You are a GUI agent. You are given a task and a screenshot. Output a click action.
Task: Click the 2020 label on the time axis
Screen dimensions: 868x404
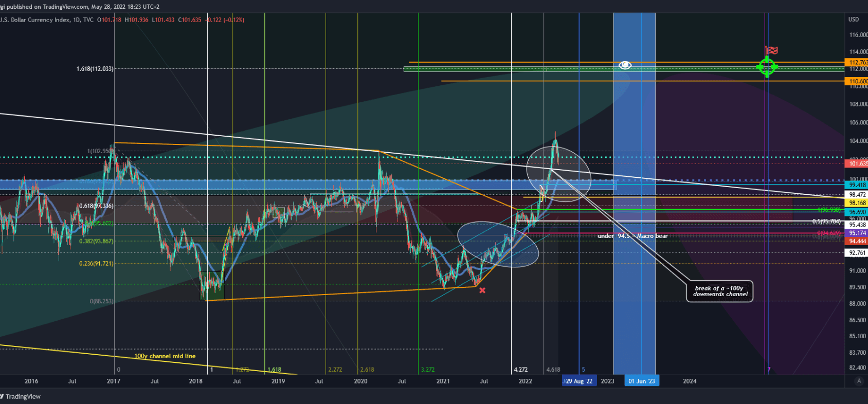point(360,381)
